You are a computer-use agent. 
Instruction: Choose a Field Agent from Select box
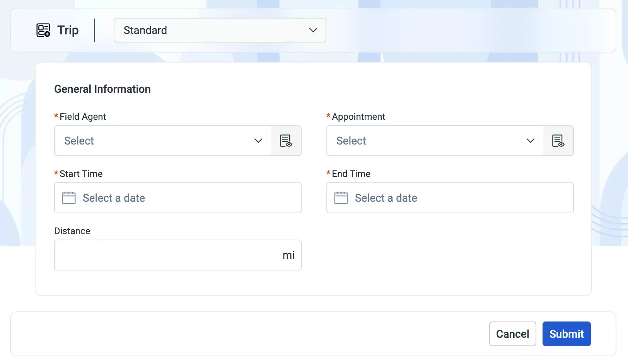pyautogui.click(x=155, y=141)
